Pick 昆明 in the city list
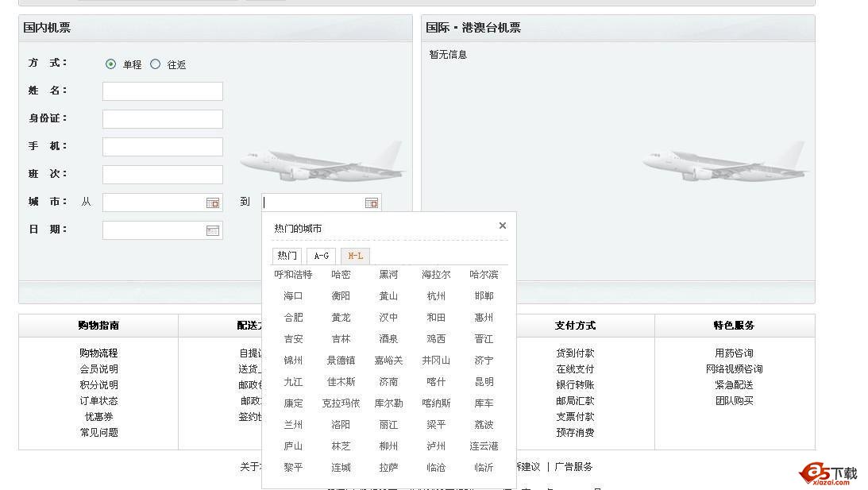868x490 pixels. point(484,382)
